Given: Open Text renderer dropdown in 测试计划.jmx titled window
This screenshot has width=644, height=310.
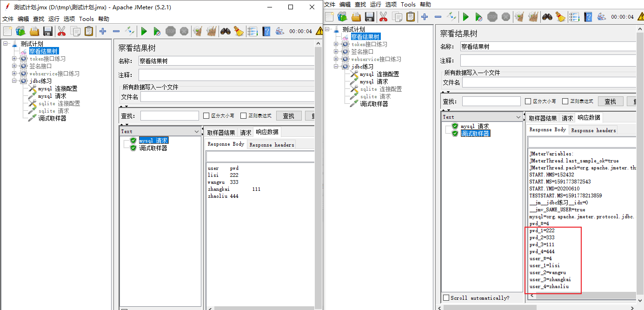Looking at the screenshot, I should click(196, 132).
